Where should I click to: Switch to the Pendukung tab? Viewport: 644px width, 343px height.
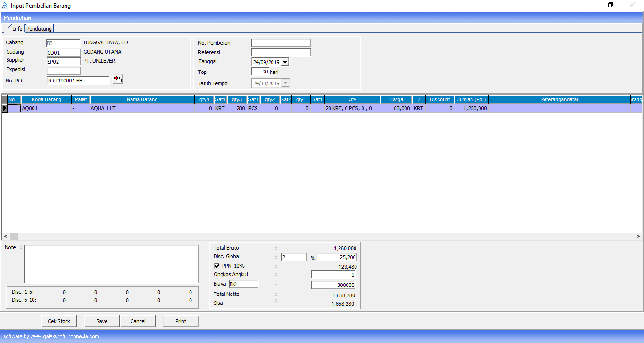tap(39, 29)
